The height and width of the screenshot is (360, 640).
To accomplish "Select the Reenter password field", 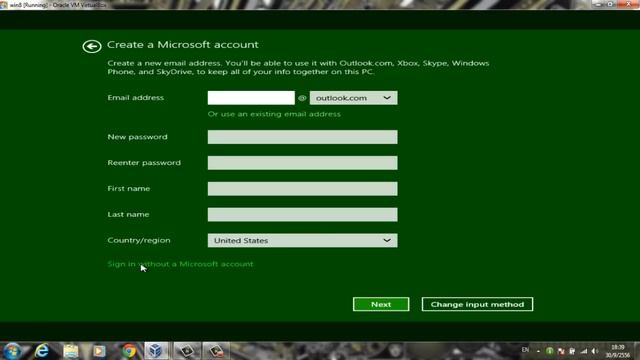I will pos(302,163).
